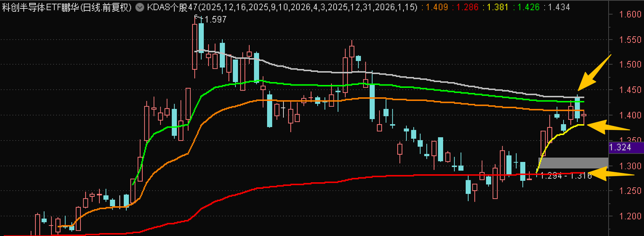Open the round dropdown arrow beside the chart title
644x236 pixels.
click(139, 7)
